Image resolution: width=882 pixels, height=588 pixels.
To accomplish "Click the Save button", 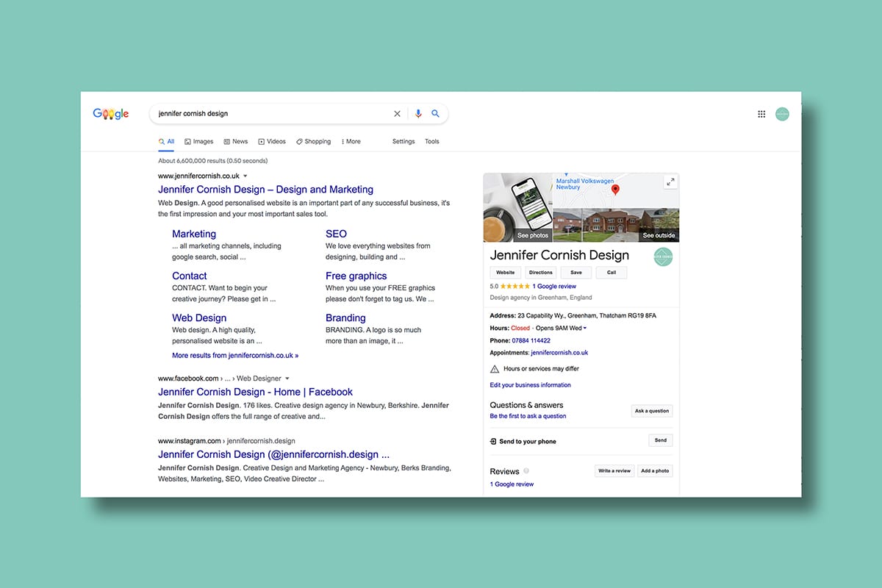I will point(576,273).
